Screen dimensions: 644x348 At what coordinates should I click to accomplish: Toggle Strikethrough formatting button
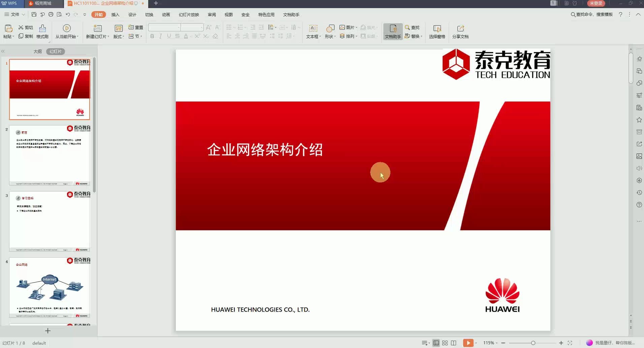178,36
